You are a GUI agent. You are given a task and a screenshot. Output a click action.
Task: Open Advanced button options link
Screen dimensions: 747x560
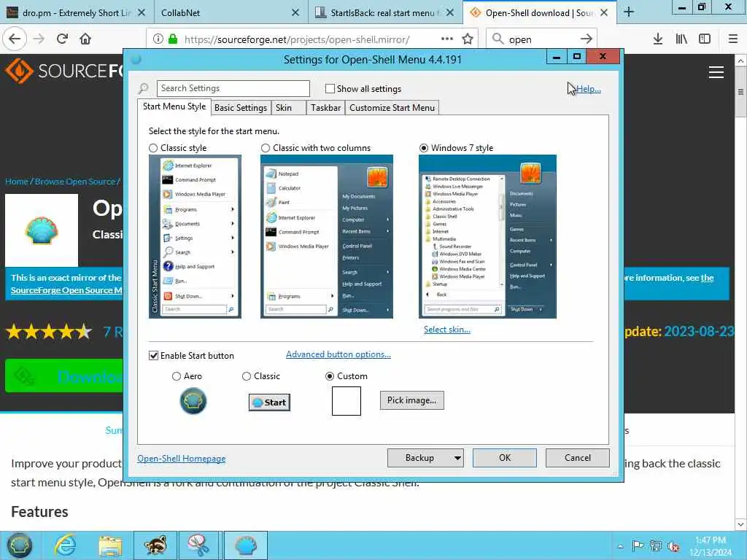click(x=338, y=354)
